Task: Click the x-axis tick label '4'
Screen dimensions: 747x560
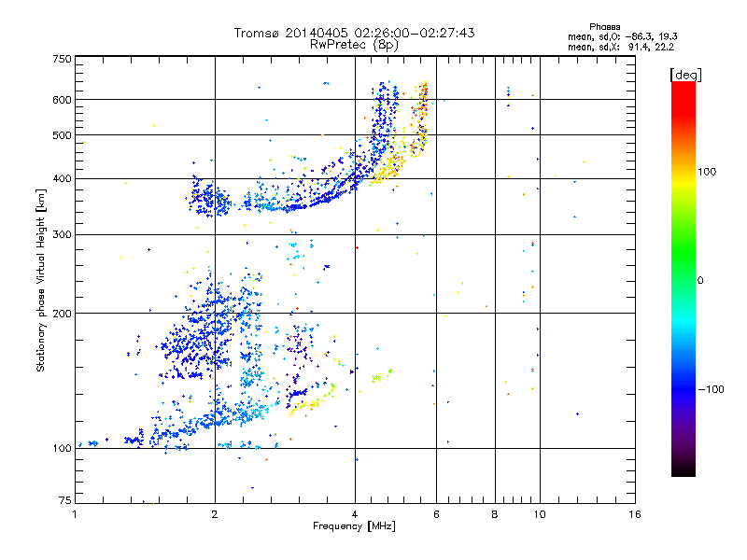Action: pyautogui.click(x=355, y=514)
